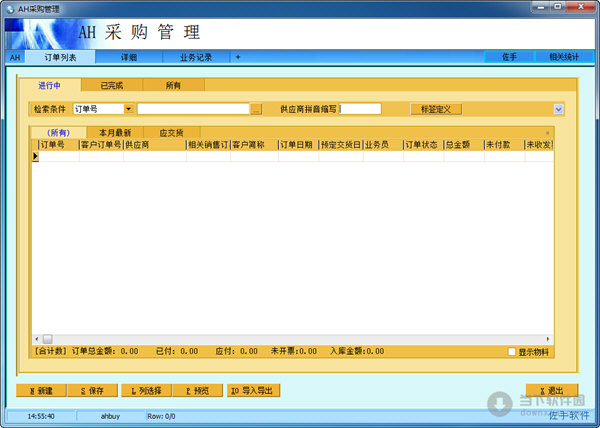Focus the 供应商拼音缩写 input field
The width and height of the screenshot is (600, 428).
pyautogui.click(x=360, y=109)
